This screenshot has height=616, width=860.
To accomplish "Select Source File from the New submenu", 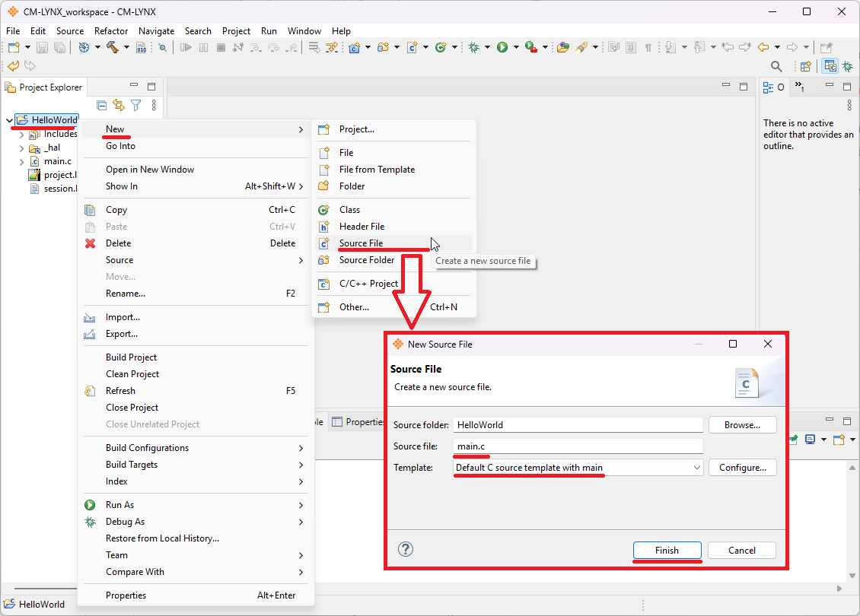I will tap(361, 243).
